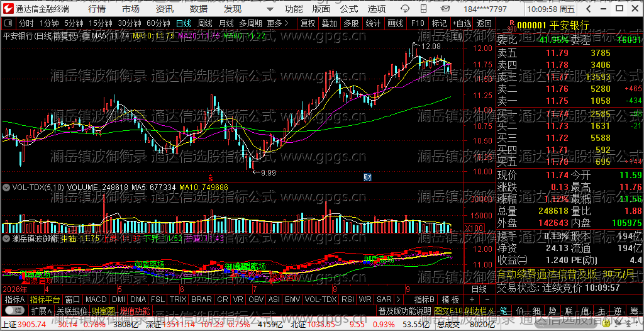Screen dimensions: 644x331
Task: Click the plus icon to add indicator pane
Action: tap(472, 300)
